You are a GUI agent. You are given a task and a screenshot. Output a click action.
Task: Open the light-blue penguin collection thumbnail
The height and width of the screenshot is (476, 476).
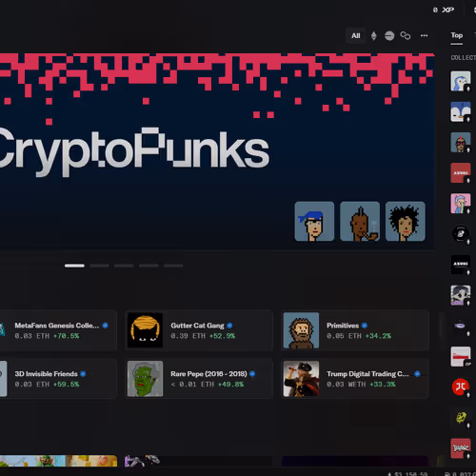pyautogui.click(x=461, y=81)
